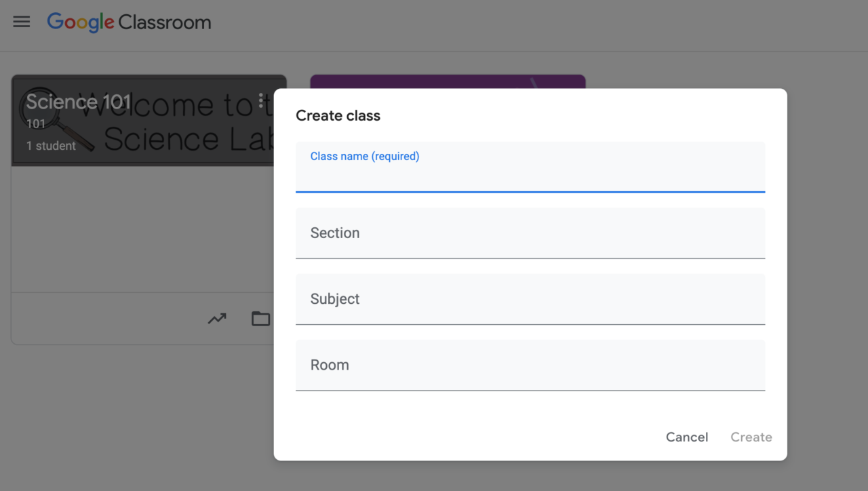
Task: Click the Google Classroom logo
Action: pyautogui.click(x=128, y=22)
